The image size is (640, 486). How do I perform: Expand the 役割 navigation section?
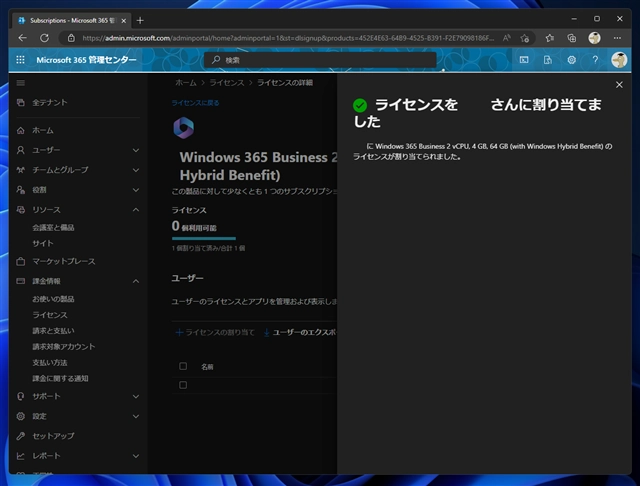pyautogui.click(x=136, y=190)
